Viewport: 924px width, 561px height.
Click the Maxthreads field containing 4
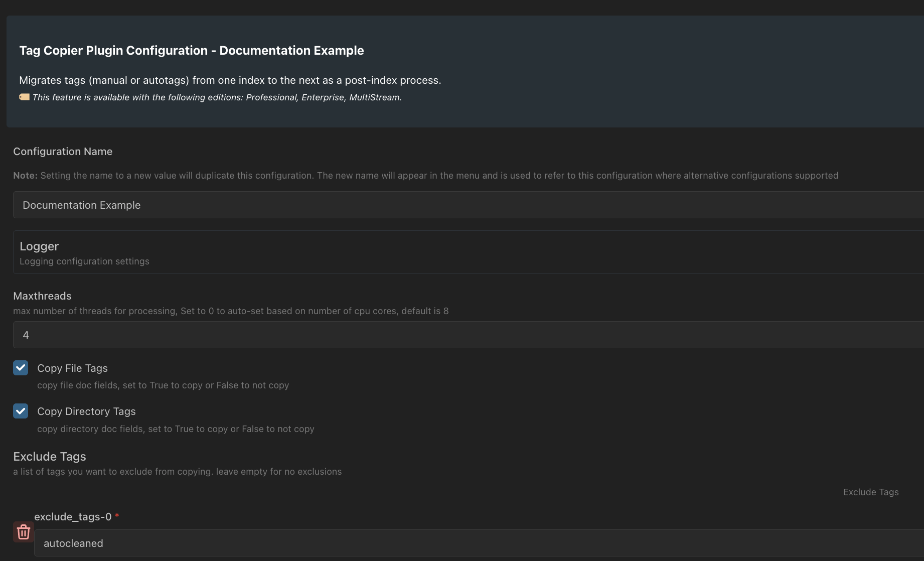[469, 335]
